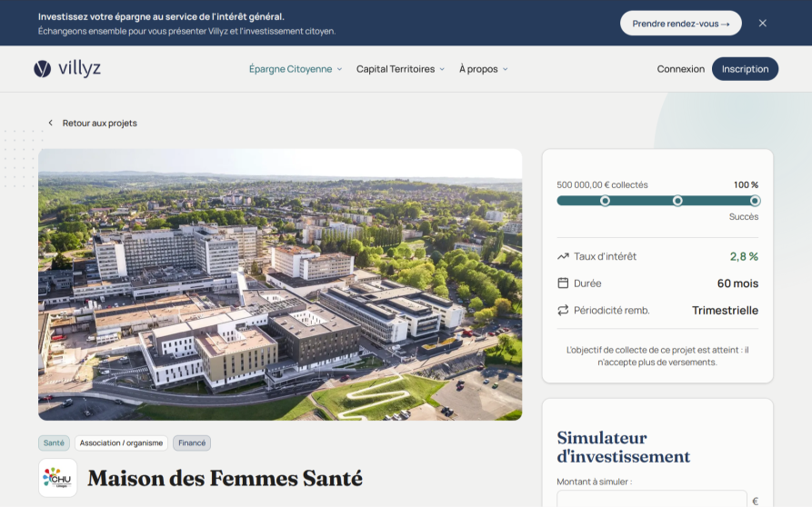Close the top announcement banner
The image size is (812, 507).
pos(762,24)
